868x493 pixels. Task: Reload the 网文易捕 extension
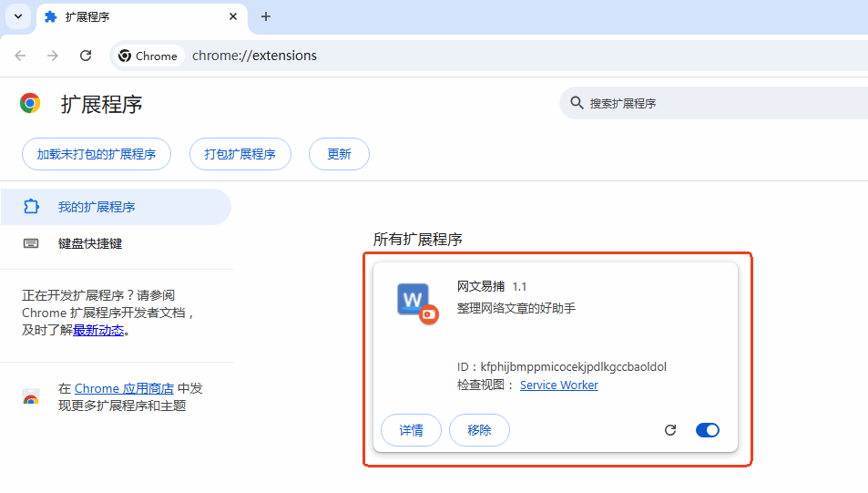coord(670,430)
